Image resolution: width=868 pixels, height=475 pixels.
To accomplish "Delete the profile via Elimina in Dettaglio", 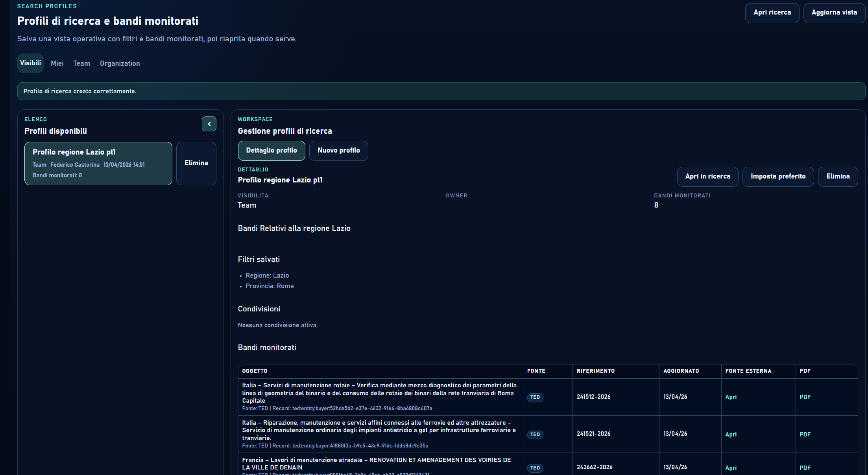I will click(x=838, y=177).
